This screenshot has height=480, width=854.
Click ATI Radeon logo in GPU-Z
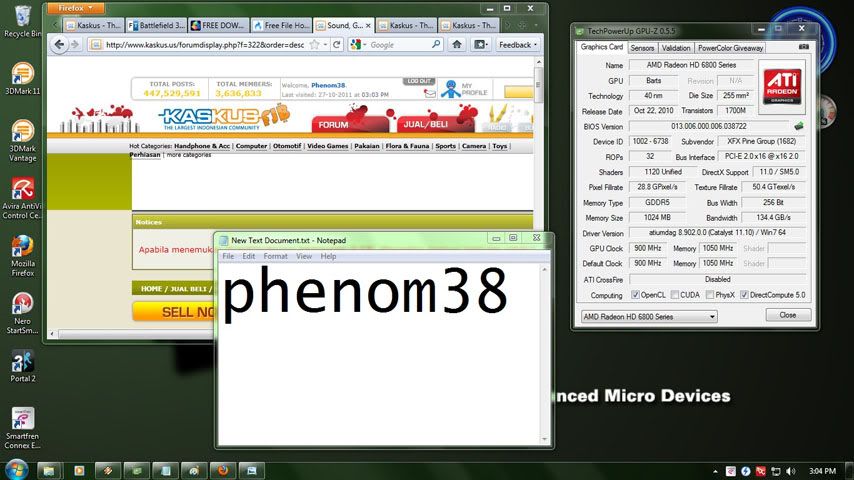point(782,86)
